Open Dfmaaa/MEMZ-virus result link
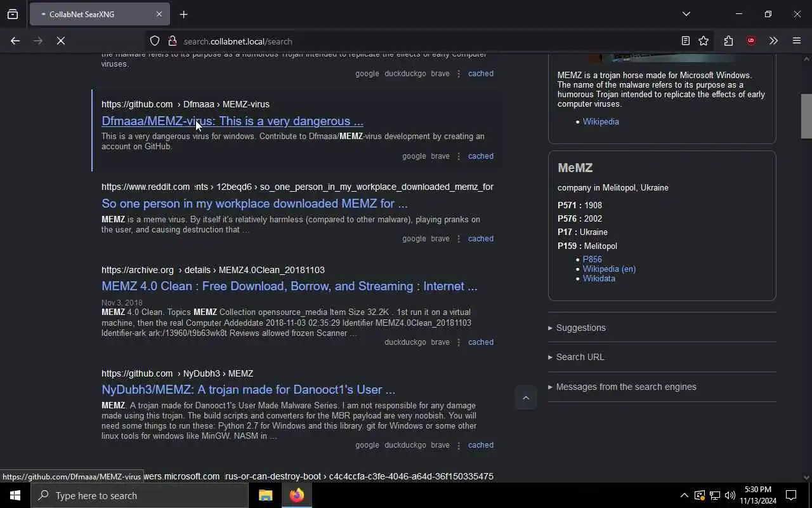This screenshot has width=812, height=508. click(x=232, y=121)
